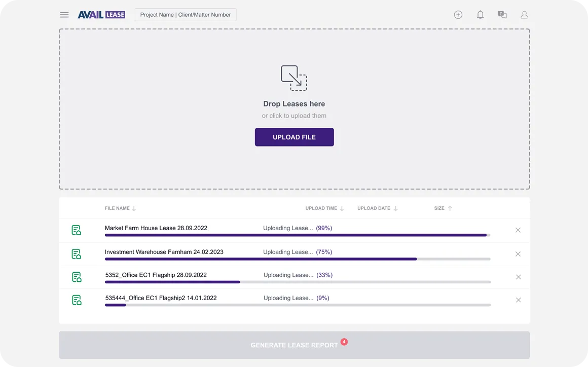Image resolution: width=588 pixels, height=367 pixels.
Task: Click the GENERATE LEASE REPORT button
Action: 294,345
